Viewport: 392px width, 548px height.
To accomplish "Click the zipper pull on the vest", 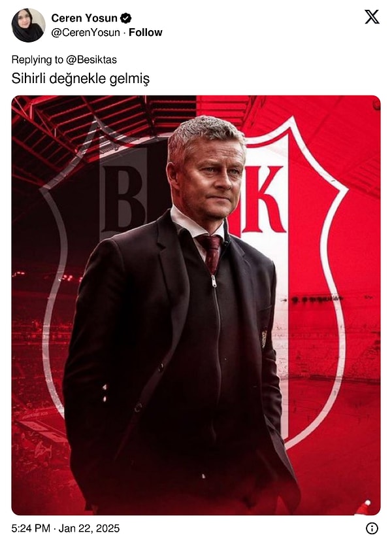I will coord(214,281).
